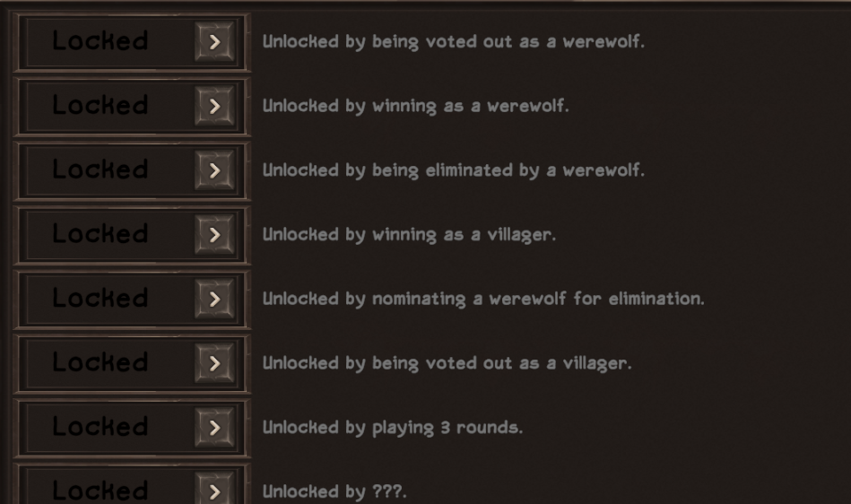The image size is (851, 504).
Task: Click arrow beside 'voted out as a werewolf'
Action: pos(215,42)
